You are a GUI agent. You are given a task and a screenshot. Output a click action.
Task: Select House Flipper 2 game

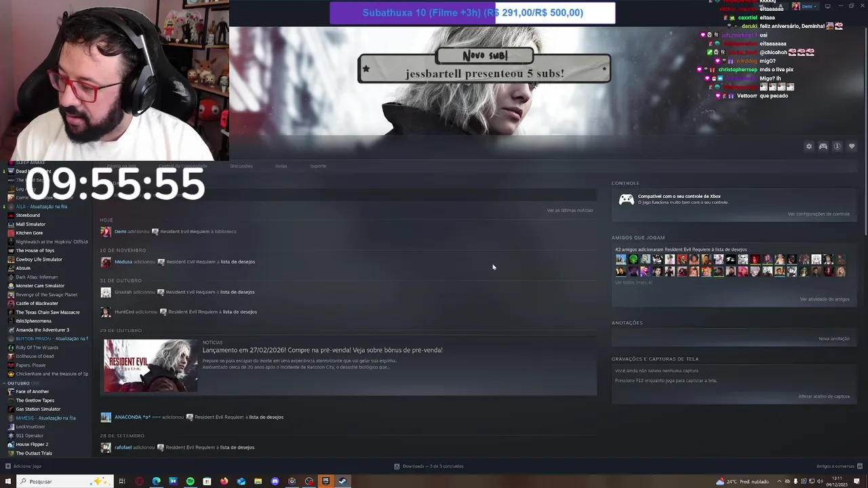[31, 445]
